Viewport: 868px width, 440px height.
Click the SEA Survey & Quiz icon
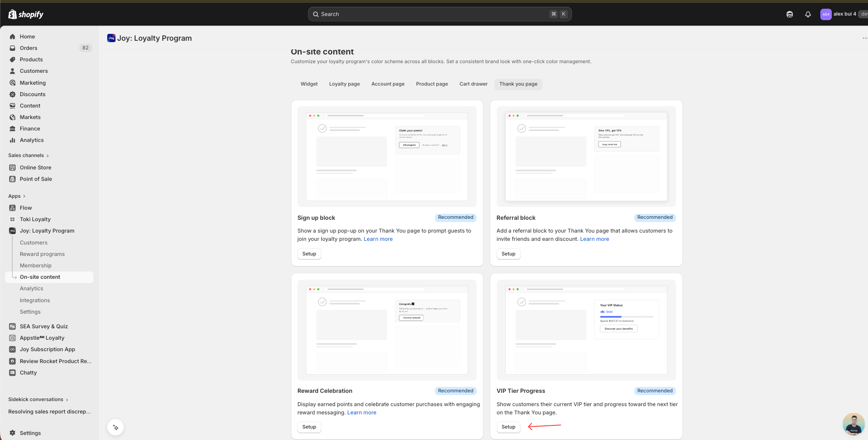coord(12,326)
